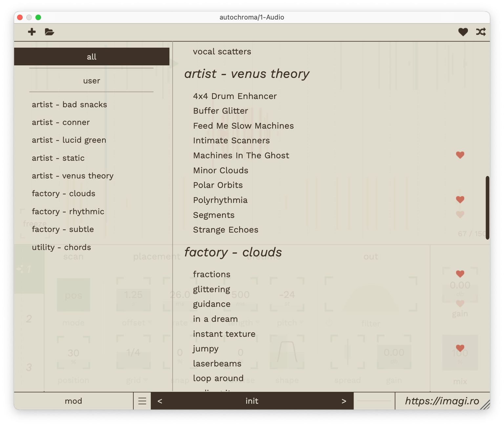Load the 'guidance' preset
The image size is (504, 426).
(212, 304)
